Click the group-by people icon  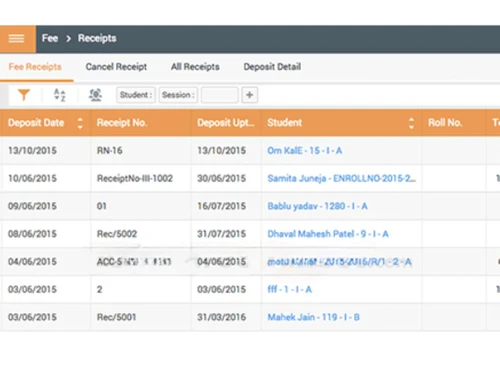coord(95,95)
